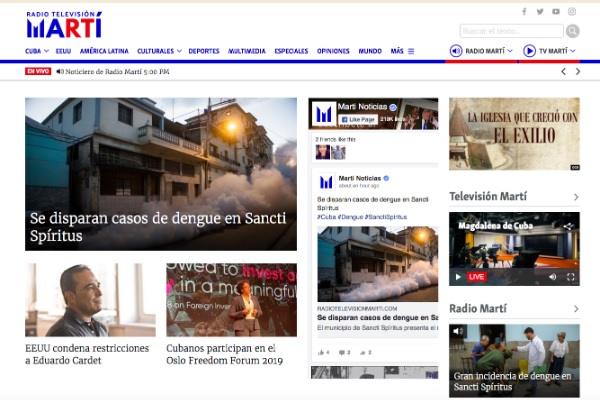Like the Martí Noticias Facebook post
Viewport: 600px width, 400px height.
point(323,353)
